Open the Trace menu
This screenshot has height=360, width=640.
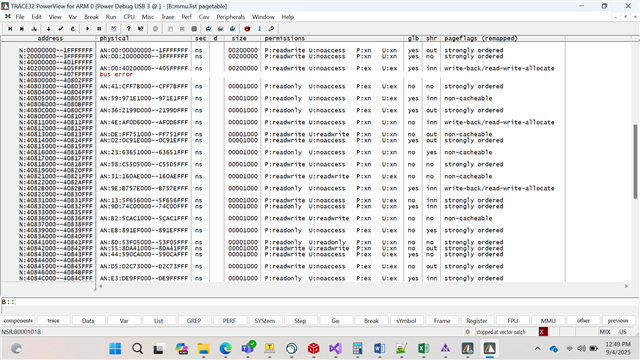click(167, 17)
